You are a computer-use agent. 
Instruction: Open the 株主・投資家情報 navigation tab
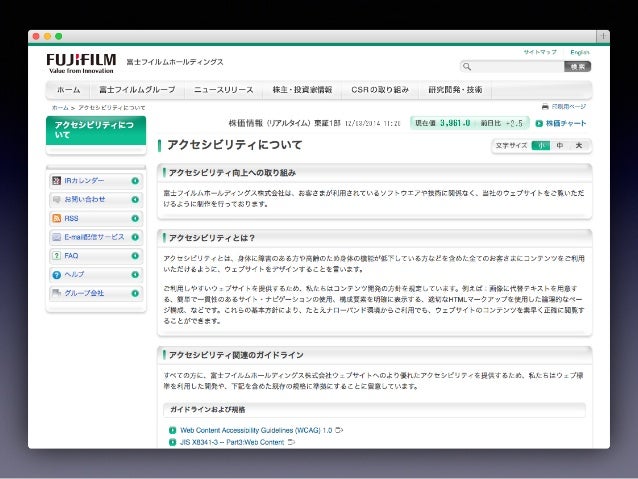pyautogui.click(x=302, y=90)
